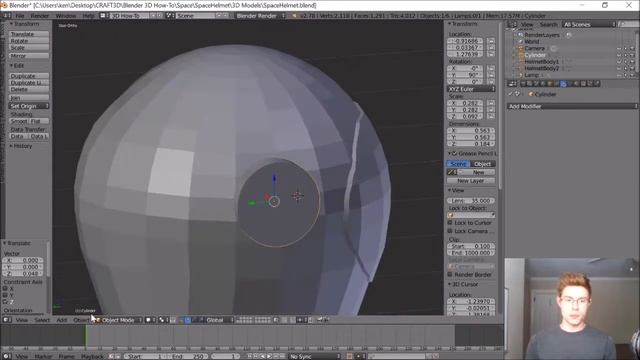Open the XYZ Euler rotation mode dropdown
Screen dimensions: 640x360
point(471,89)
